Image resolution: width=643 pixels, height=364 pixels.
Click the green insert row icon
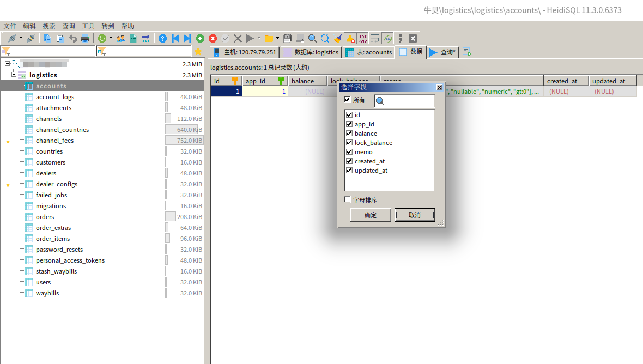click(200, 39)
